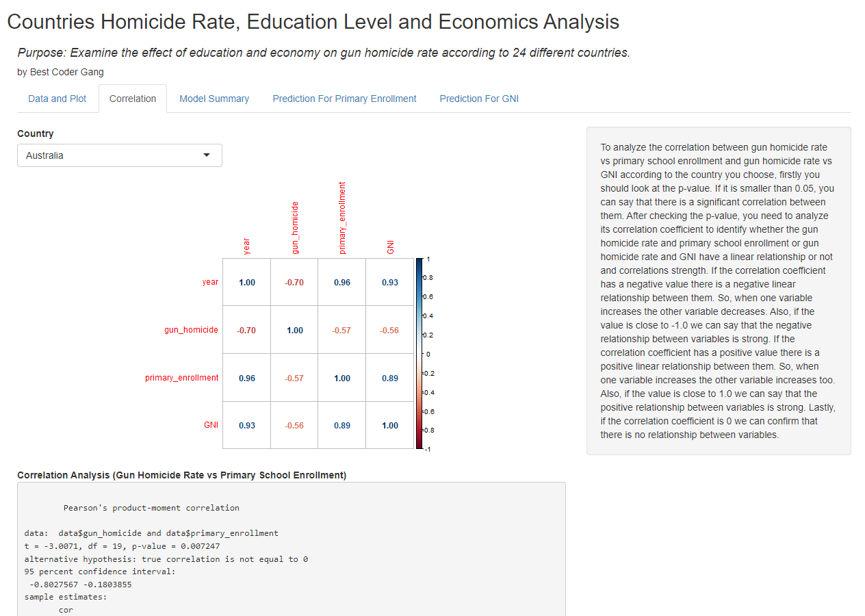
Task: Select the Prediction For GNI tab
Action: [479, 99]
